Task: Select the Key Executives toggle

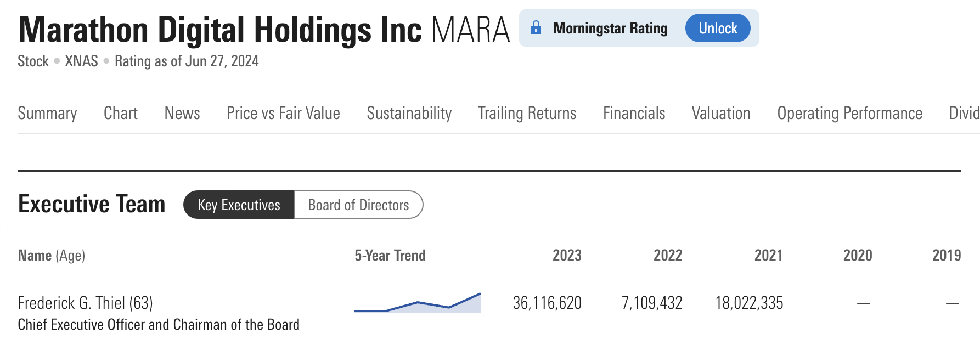Action: [239, 205]
